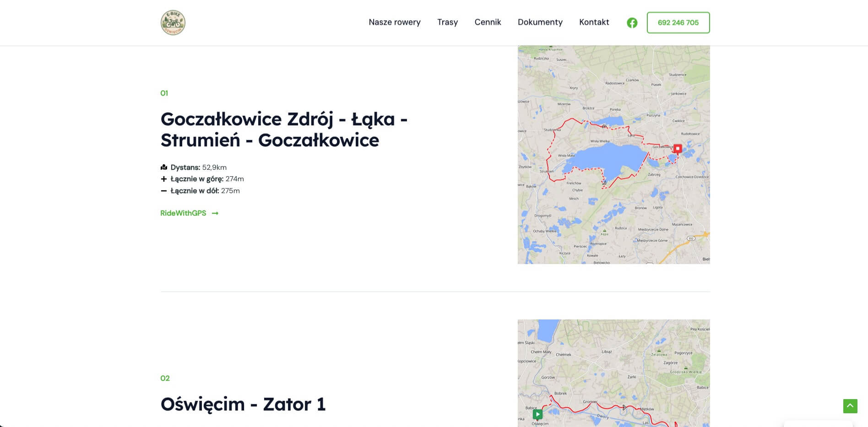Click the arrow icon beside RideWithGPS
Image resolution: width=868 pixels, height=427 pixels.
tap(215, 213)
